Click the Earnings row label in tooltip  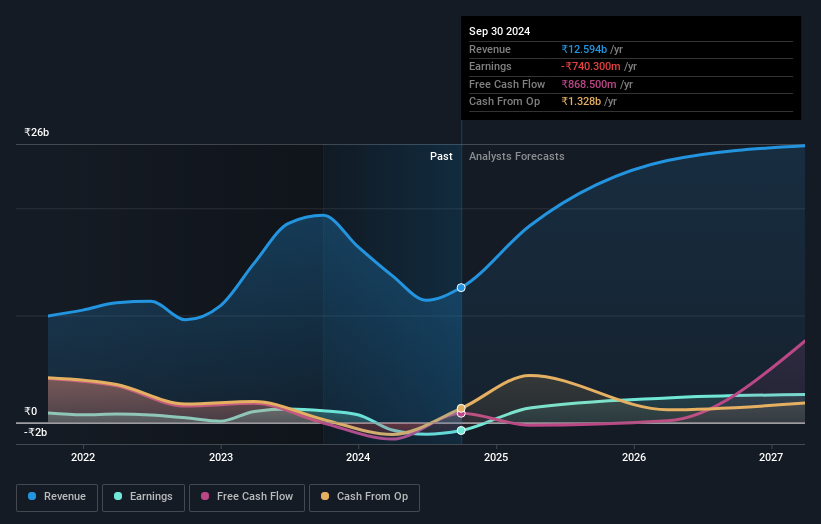click(x=490, y=66)
